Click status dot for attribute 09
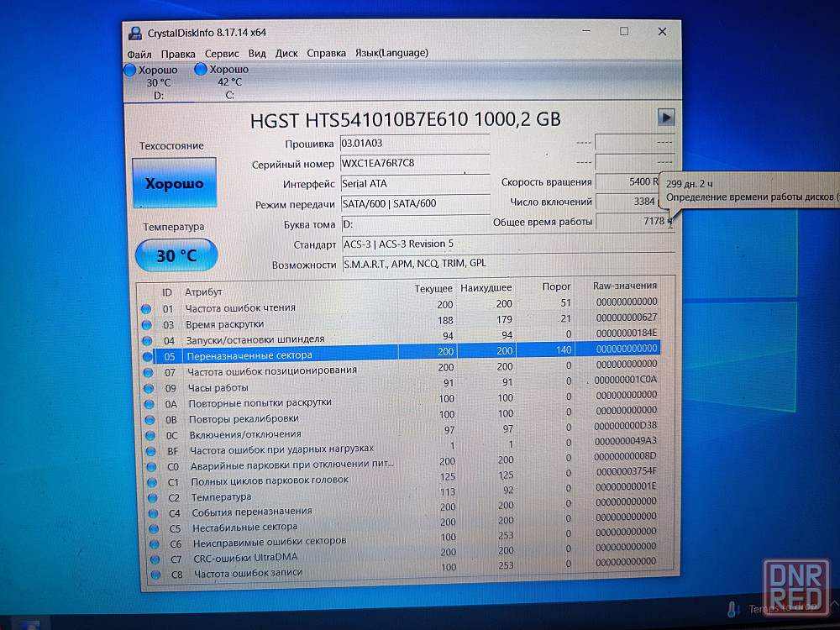The height and width of the screenshot is (630, 840). pyautogui.click(x=149, y=388)
